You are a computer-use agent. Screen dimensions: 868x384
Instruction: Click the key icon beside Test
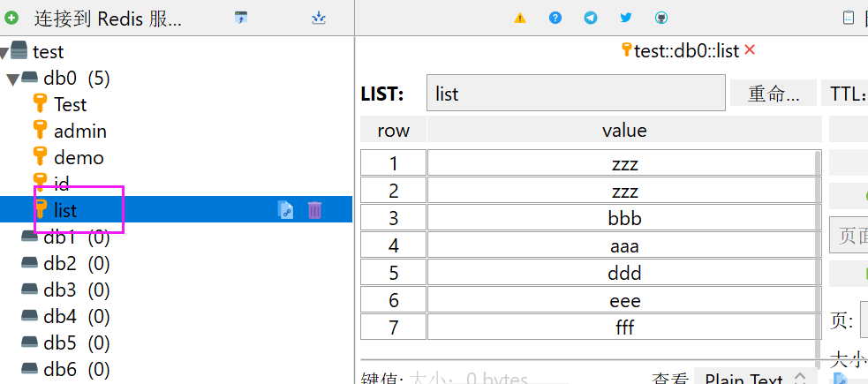coord(40,103)
